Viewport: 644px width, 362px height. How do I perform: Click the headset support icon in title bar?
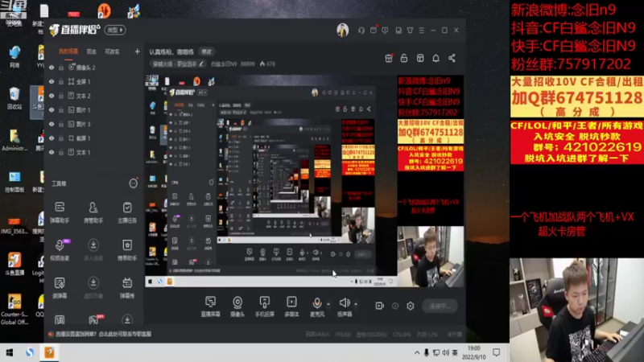(x=361, y=31)
